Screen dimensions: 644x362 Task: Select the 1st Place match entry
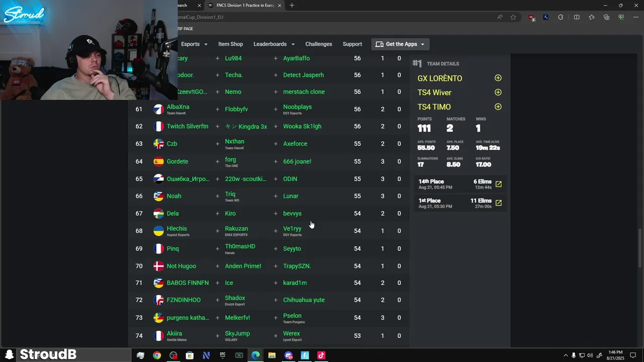click(460, 203)
